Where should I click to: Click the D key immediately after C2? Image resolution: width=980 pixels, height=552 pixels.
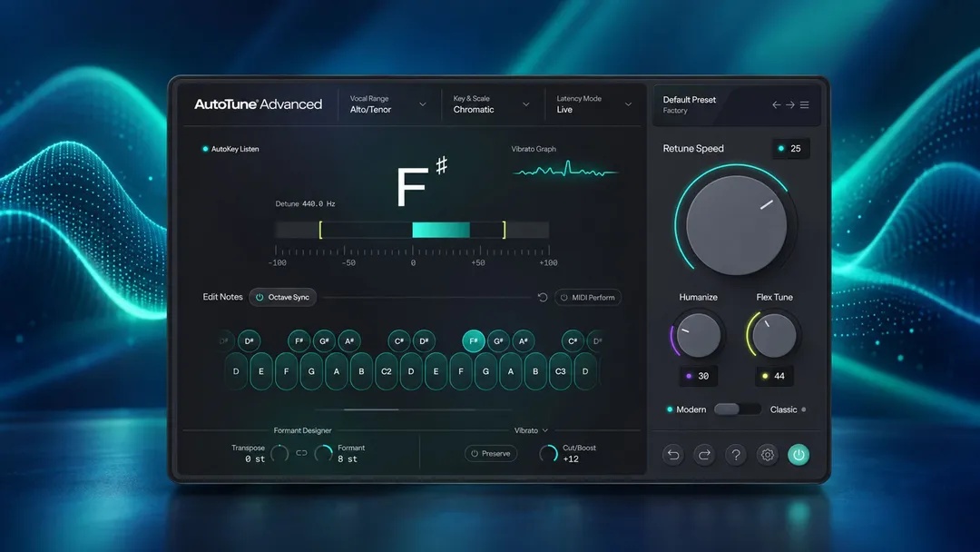click(411, 371)
